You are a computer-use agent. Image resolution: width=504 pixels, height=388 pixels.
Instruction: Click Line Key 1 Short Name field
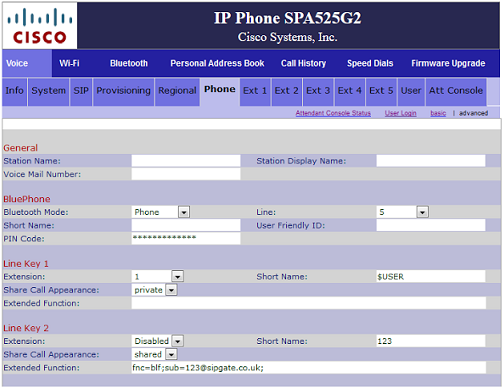(x=431, y=276)
